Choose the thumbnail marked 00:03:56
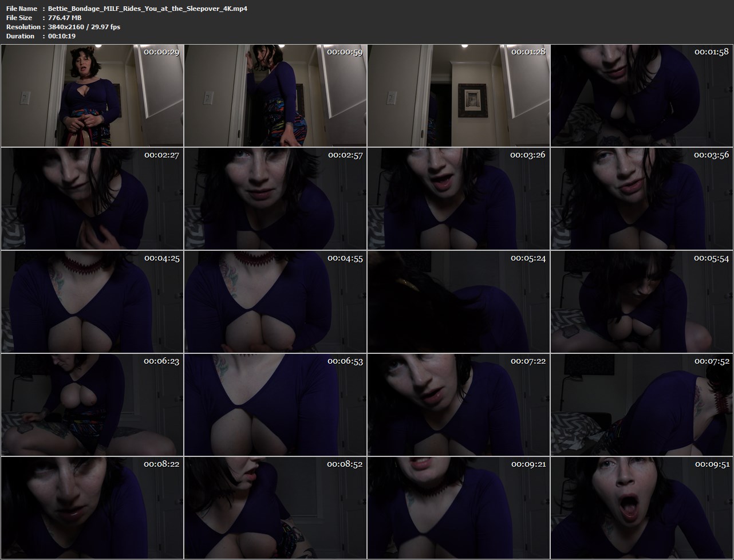Image resolution: width=734 pixels, height=560 pixels. pos(642,199)
